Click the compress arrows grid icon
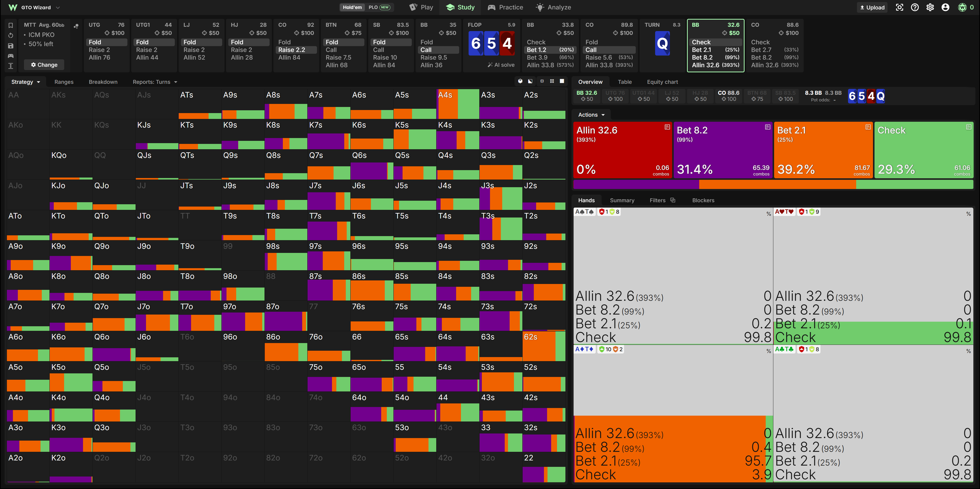 542,81
